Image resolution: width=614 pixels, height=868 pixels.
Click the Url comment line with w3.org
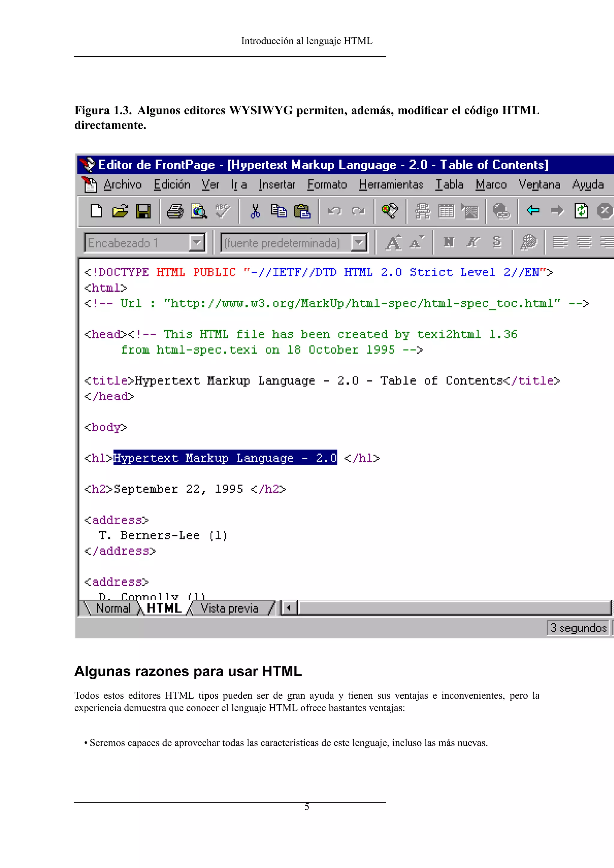coord(336,303)
